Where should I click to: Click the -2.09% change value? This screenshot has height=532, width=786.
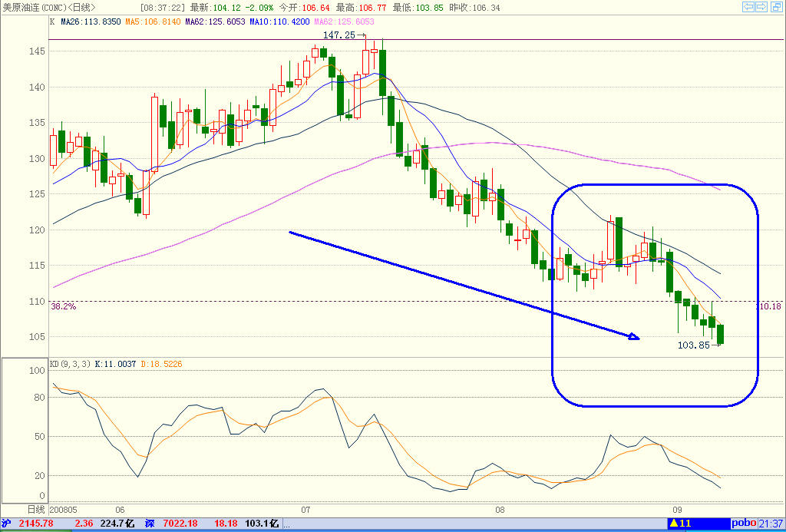coord(261,8)
